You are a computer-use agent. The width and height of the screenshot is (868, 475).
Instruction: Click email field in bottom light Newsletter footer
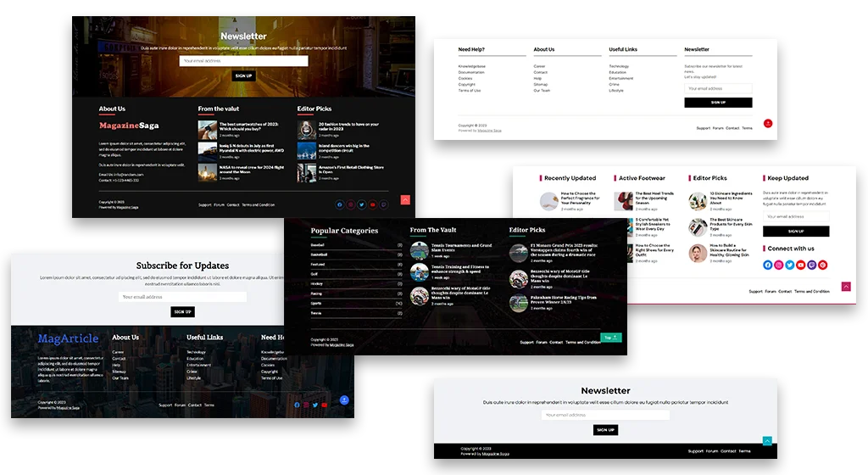[x=605, y=415]
